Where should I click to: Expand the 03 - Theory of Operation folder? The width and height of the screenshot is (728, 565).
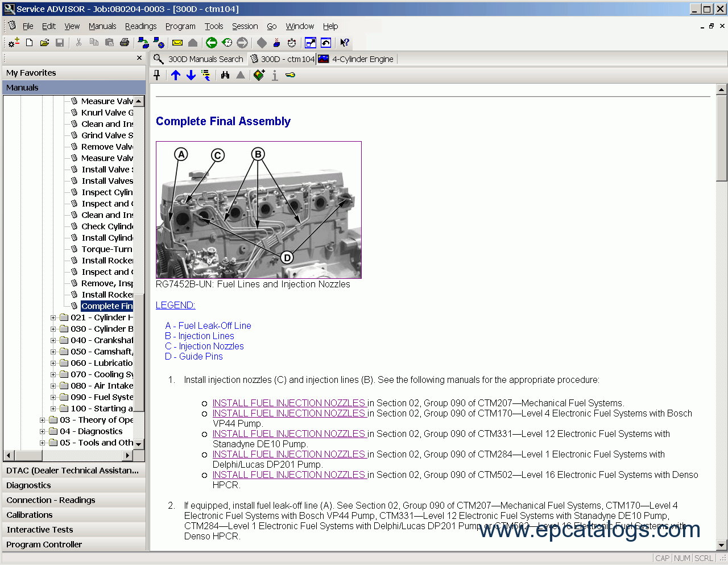[x=43, y=420]
